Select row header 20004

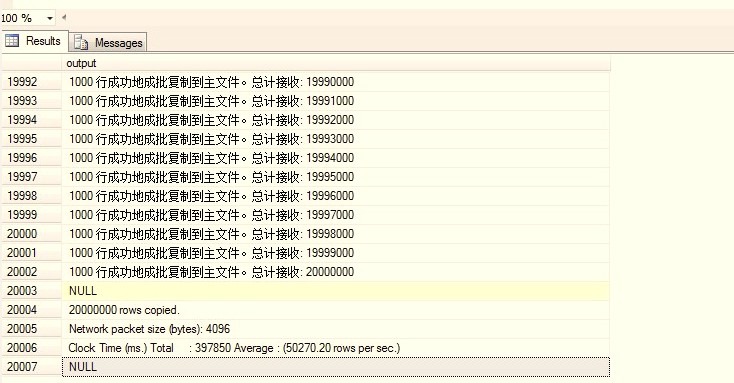[x=31, y=309]
